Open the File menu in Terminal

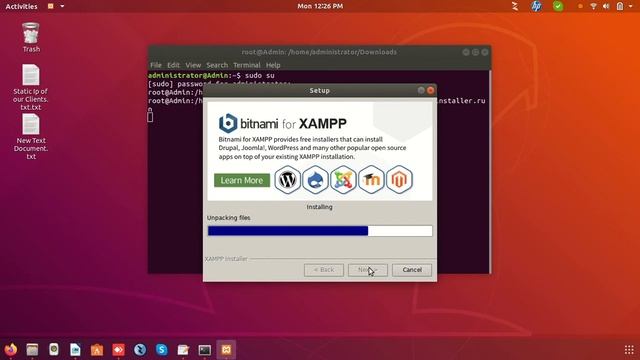coord(156,65)
